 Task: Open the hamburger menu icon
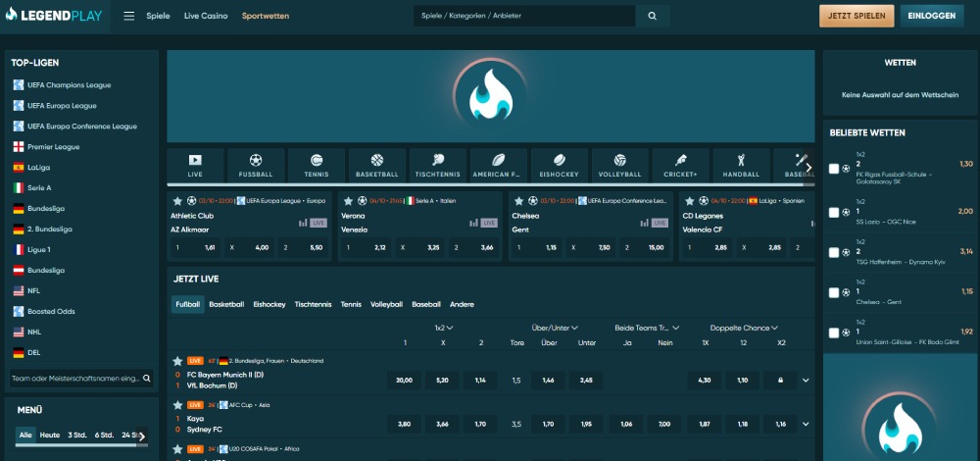(x=129, y=17)
